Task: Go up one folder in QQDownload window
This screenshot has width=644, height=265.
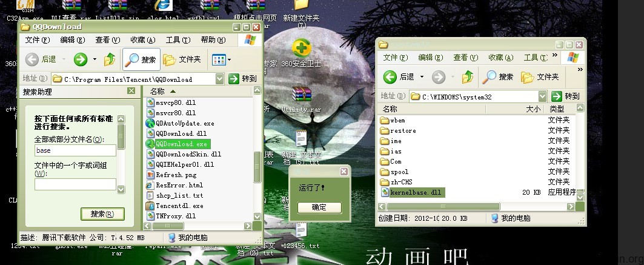Action: [x=110, y=59]
